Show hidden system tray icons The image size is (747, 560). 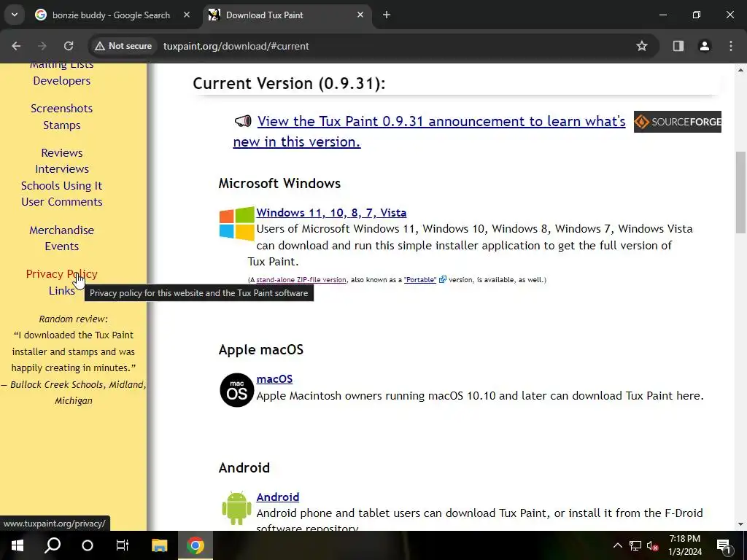[617, 545]
